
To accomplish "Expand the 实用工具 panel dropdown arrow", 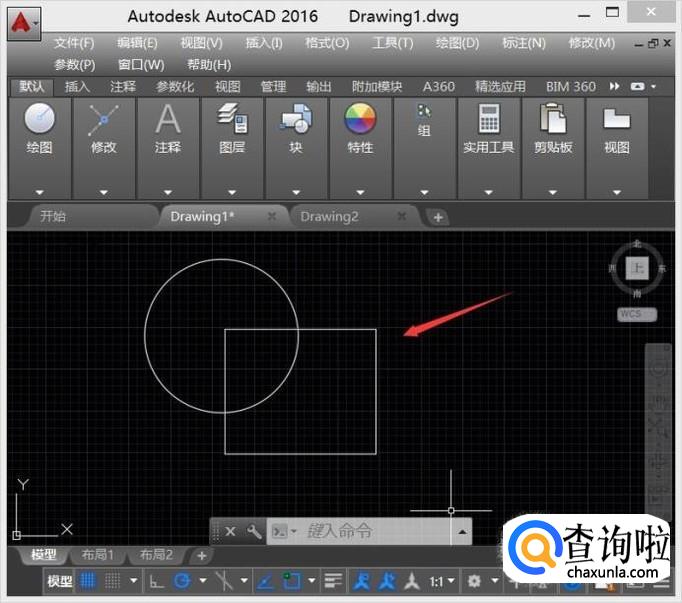I will [x=488, y=192].
